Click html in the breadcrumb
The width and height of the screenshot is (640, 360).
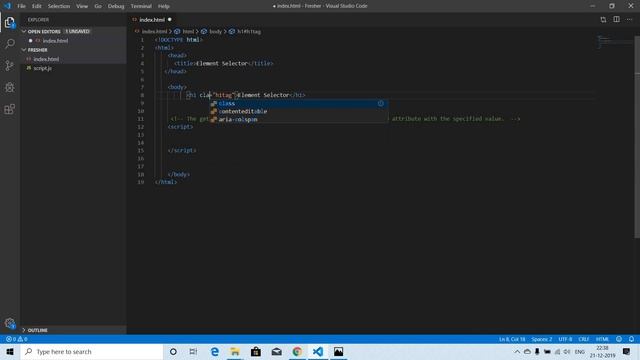click(x=188, y=31)
